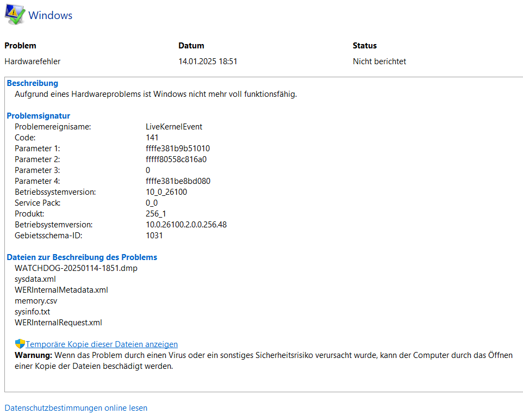The width and height of the screenshot is (523, 420).
Task: Click the 'Dateien zur Beschreibung des Problems' heading
Action: click(82, 257)
